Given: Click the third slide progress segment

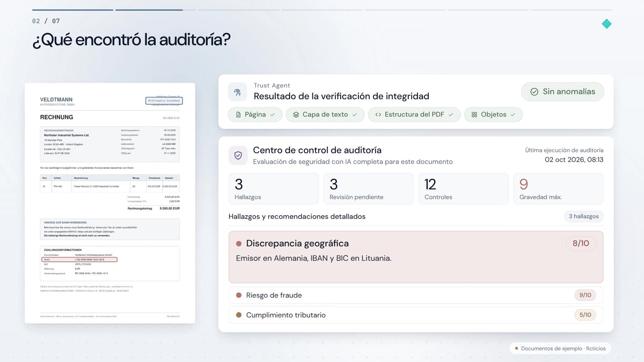Looking at the screenshot, I should coord(239,10).
